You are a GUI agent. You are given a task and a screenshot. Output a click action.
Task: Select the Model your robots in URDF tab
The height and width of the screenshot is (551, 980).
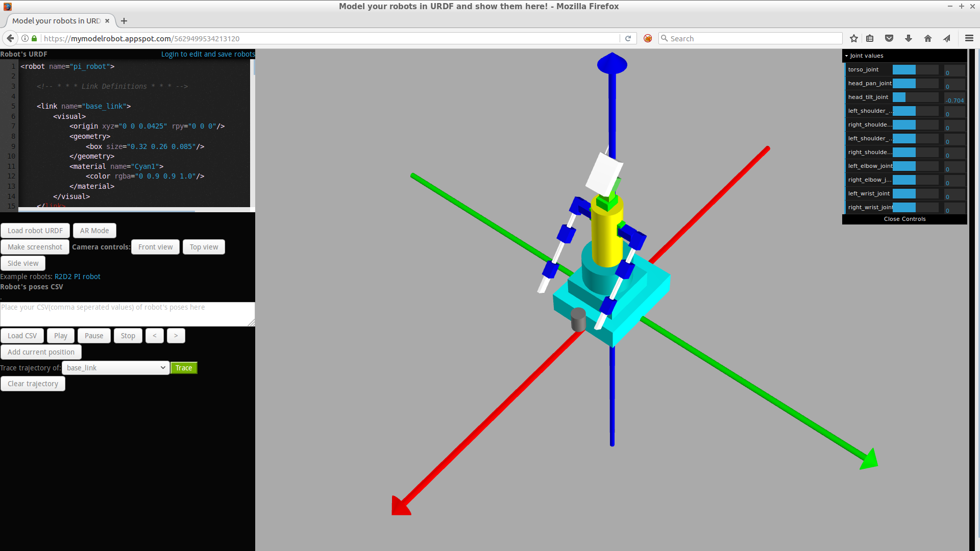click(56, 21)
